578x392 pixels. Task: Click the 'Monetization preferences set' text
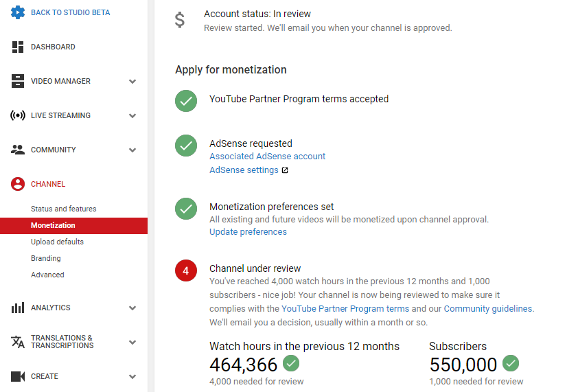pos(272,207)
